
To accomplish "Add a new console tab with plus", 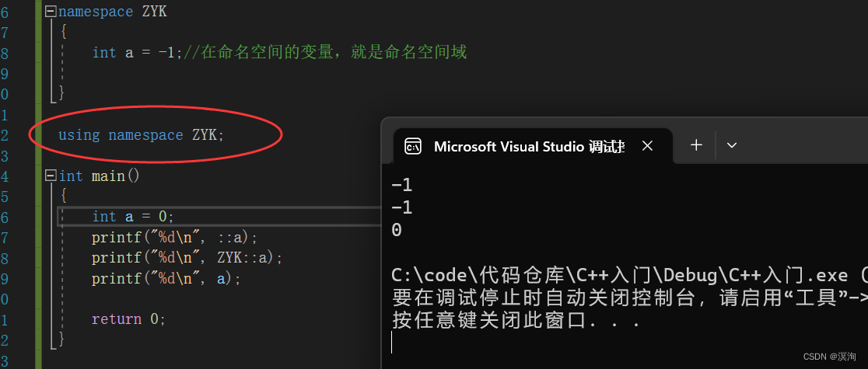I will [x=696, y=145].
